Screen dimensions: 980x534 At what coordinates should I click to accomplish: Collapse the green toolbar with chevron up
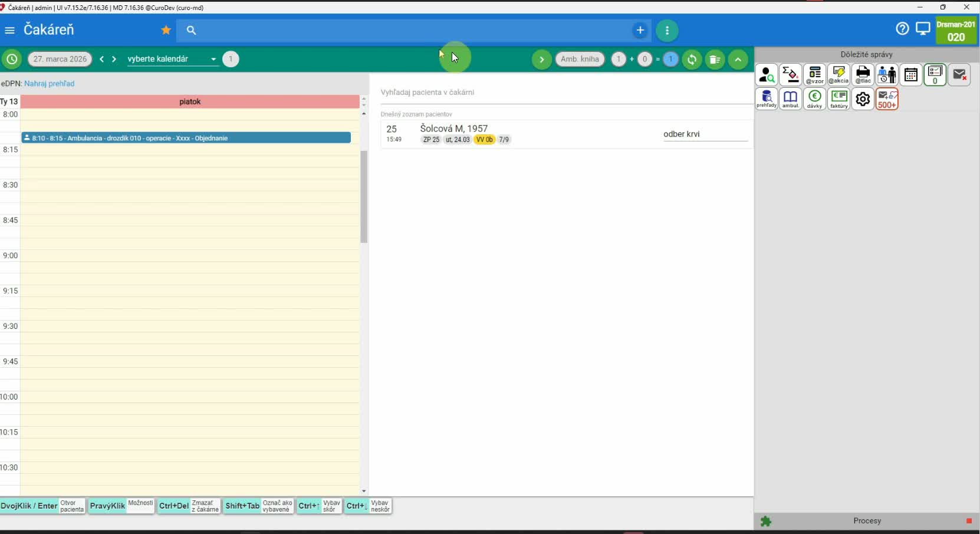click(738, 60)
